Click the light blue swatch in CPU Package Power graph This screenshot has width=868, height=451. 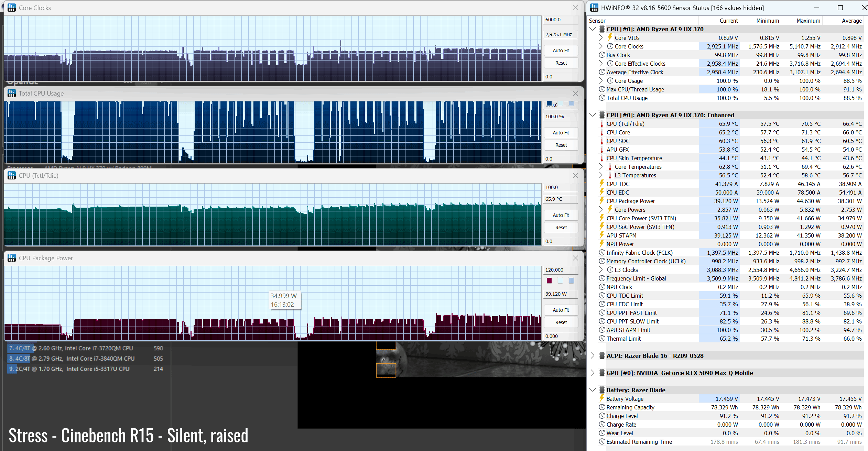[x=571, y=280]
